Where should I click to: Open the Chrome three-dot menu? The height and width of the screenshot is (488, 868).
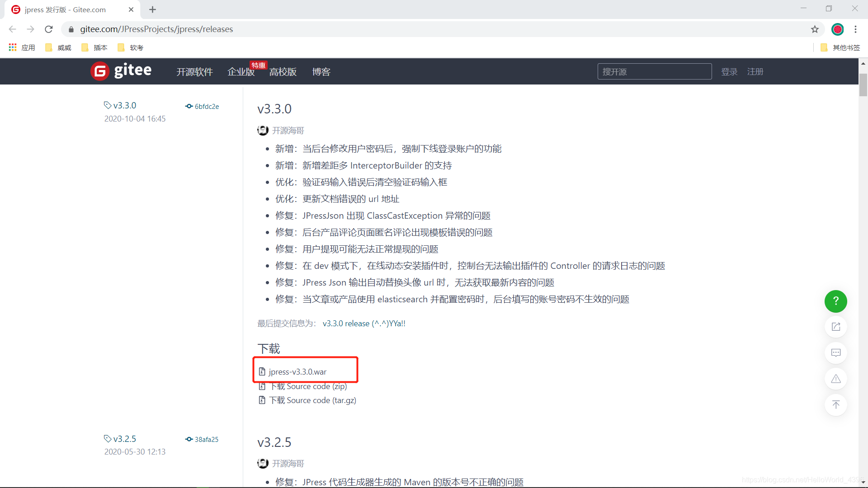[x=855, y=29]
